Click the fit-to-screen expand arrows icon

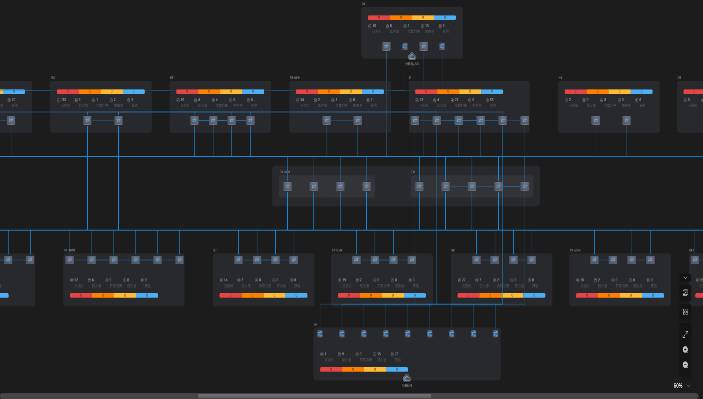pos(685,334)
